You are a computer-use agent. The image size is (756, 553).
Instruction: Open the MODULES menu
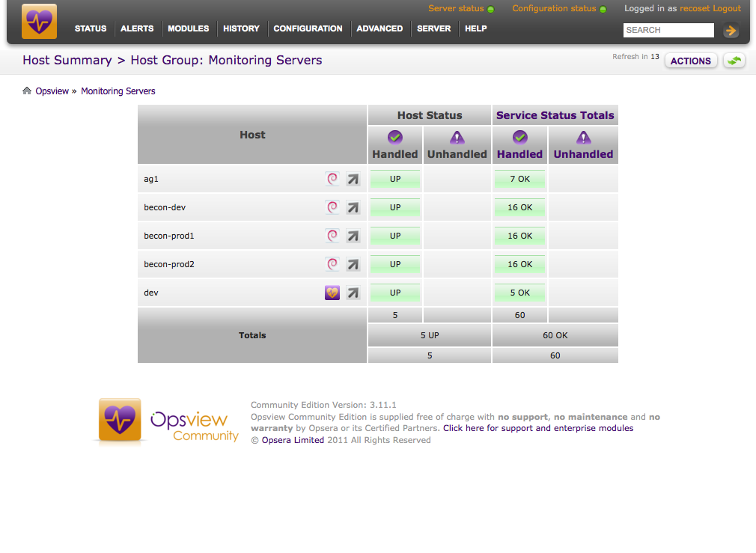(x=189, y=28)
